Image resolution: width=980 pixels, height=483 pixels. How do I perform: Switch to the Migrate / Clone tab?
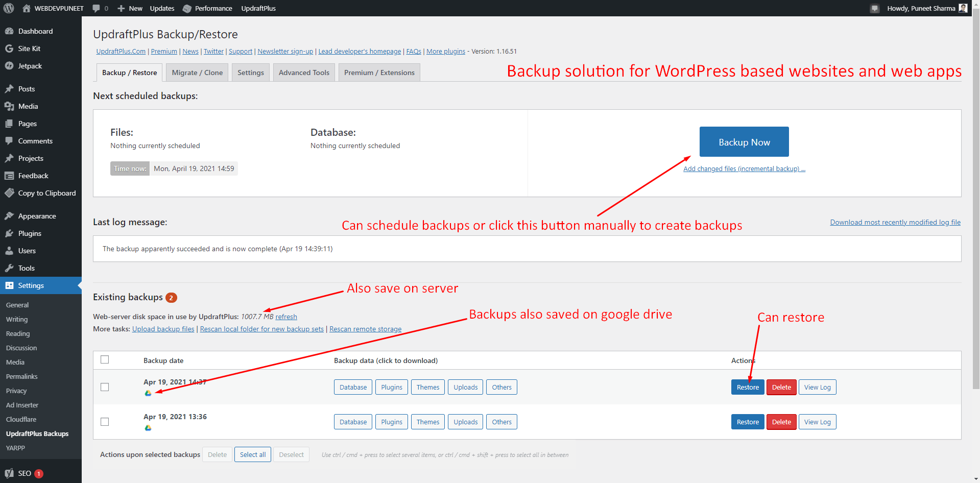197,73
